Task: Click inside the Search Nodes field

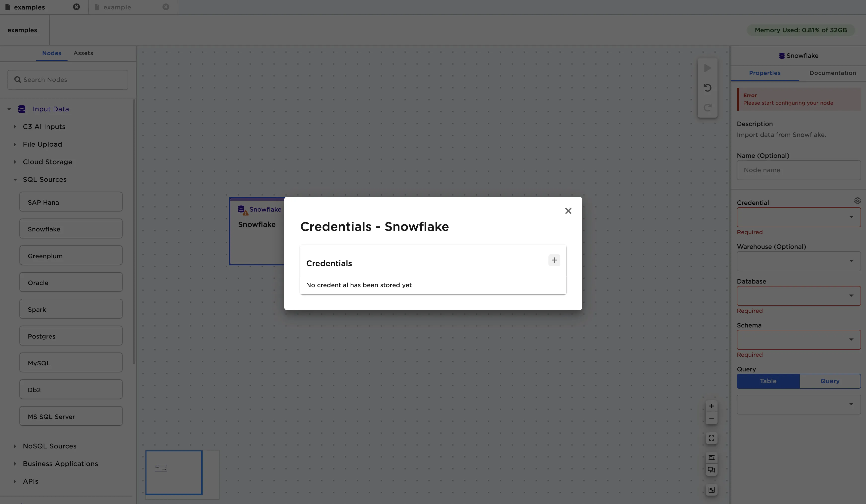Action: click(x=67, y=79)
